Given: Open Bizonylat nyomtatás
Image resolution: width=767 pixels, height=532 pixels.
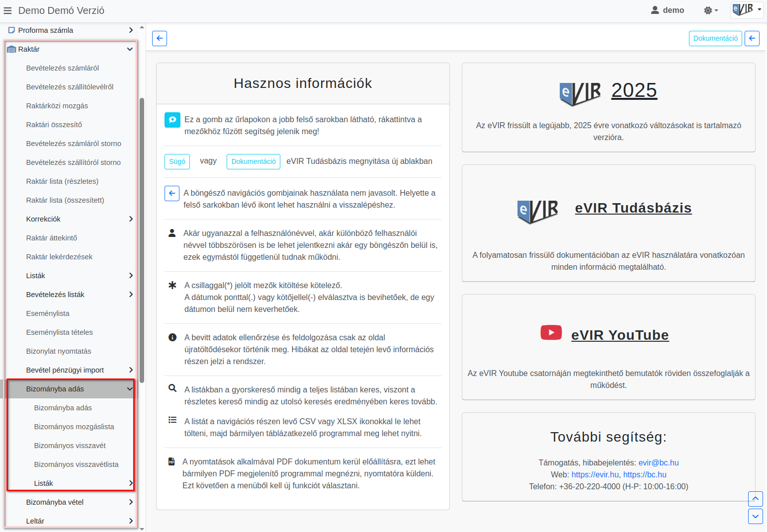Looking at the screenshot, I should [x=59, y=351].
